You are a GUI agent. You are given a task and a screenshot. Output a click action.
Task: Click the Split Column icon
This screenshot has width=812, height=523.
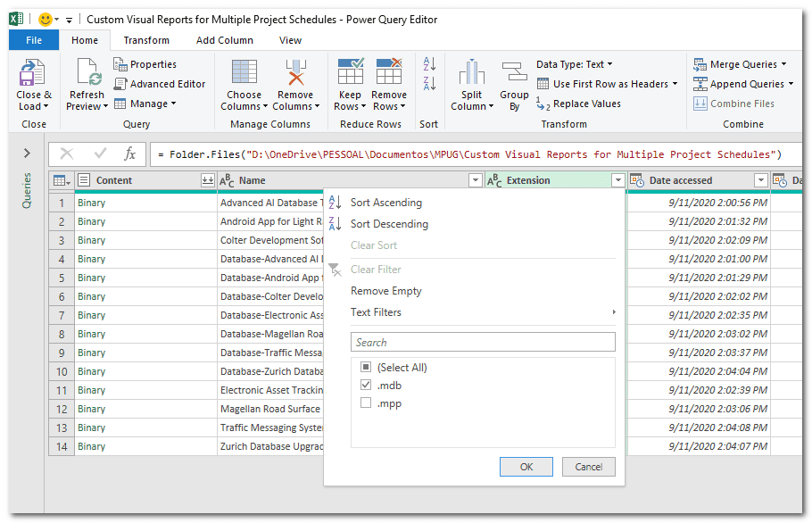pos(472,71)
